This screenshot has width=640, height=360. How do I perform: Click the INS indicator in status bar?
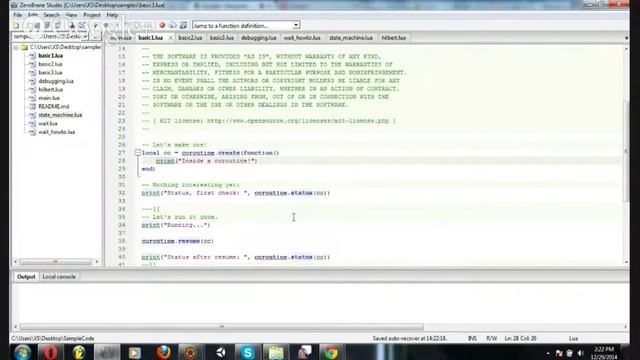click(x=472, y=338)
